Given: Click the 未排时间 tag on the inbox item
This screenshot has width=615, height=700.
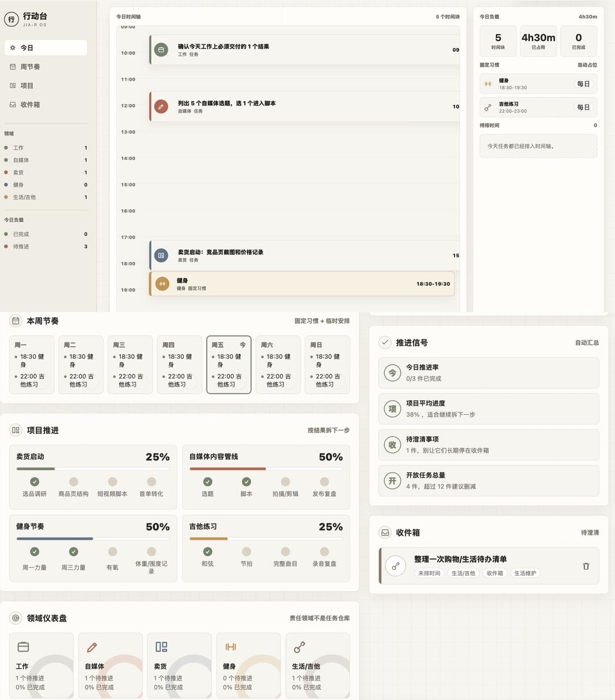Looking at the screenshot, I should [x=429, y=573].
